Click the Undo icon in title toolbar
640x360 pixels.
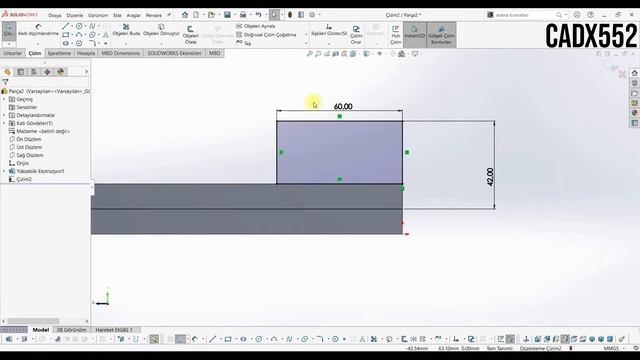[258, 15]
